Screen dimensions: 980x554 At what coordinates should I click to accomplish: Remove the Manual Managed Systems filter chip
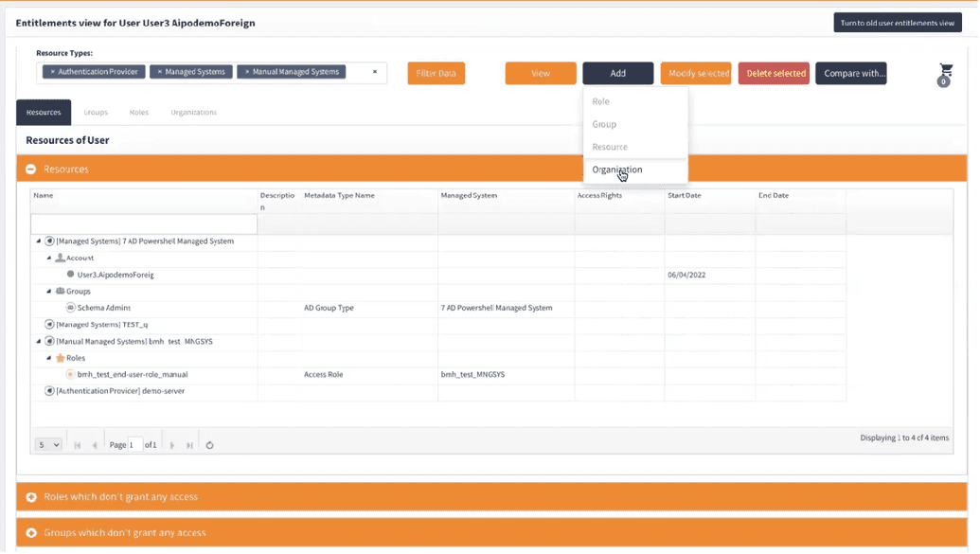pyautogui.click(x=247, y=72)
